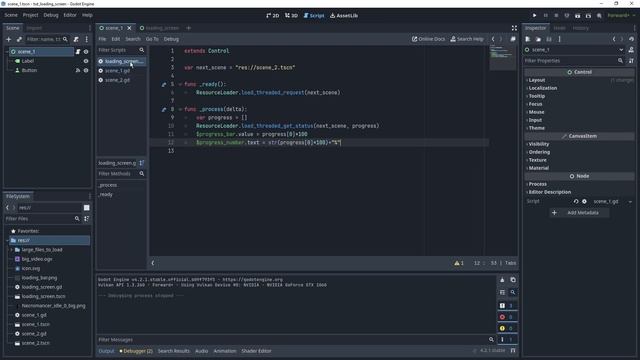Close the scene_1 scene tab
Viewport: 640px width, 360px height.
pos(129,28)
